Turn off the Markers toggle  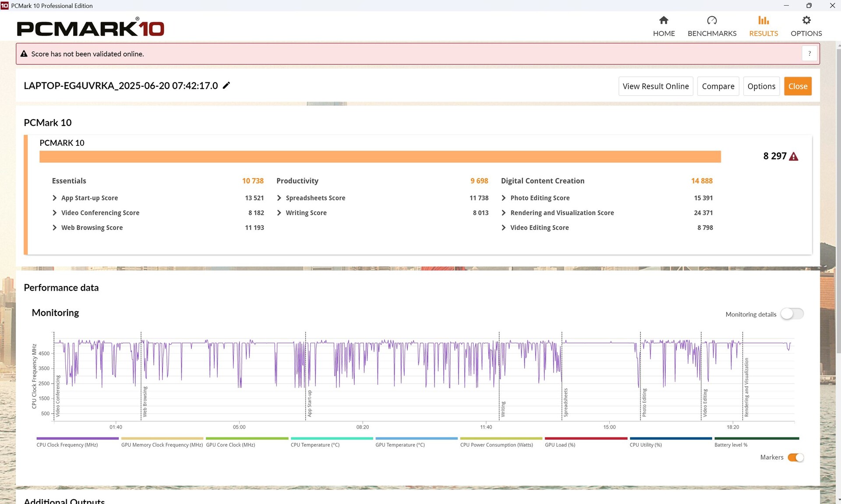click(x=795, y=458)
